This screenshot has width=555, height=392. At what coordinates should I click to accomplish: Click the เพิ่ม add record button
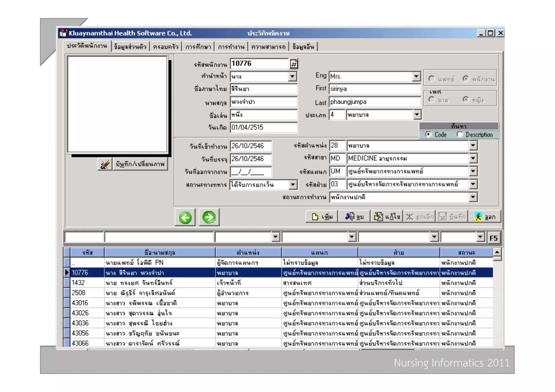coord(322,216)
